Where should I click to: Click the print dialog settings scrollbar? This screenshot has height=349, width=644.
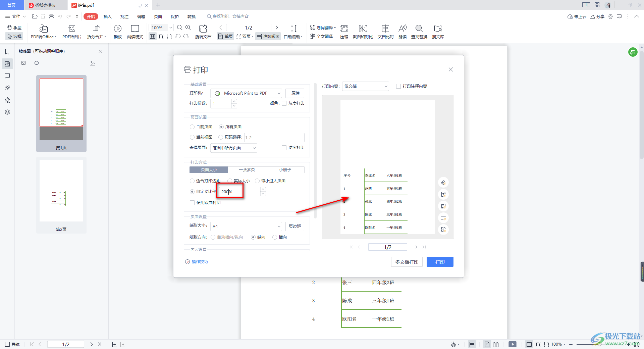tap(315, 151)
